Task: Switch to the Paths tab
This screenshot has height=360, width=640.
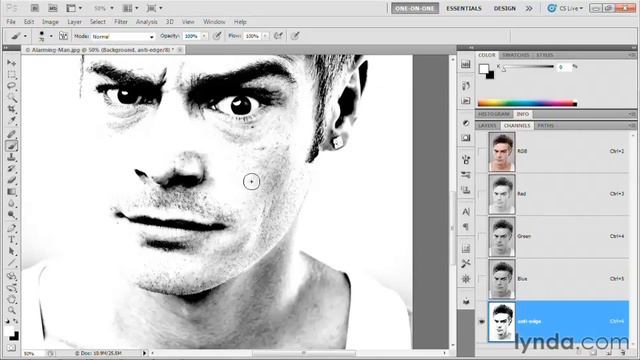Action: coord(545,126)
